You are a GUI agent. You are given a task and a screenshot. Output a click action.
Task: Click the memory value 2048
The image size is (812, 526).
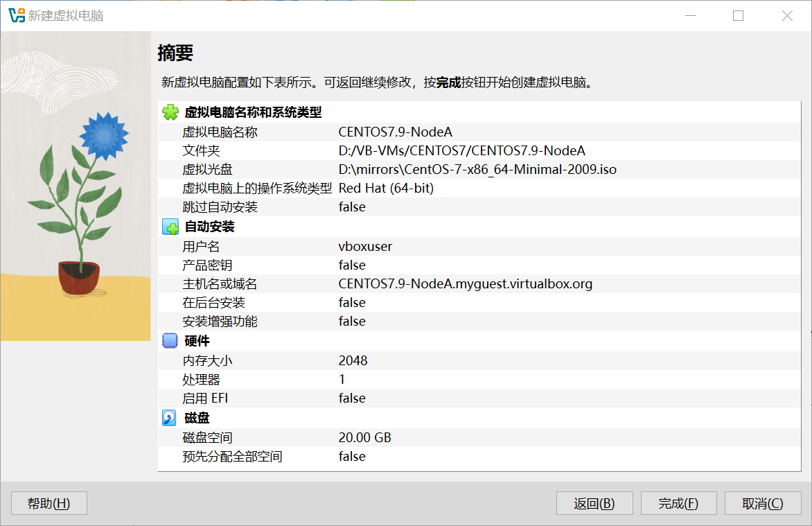(x=353, y=360)
